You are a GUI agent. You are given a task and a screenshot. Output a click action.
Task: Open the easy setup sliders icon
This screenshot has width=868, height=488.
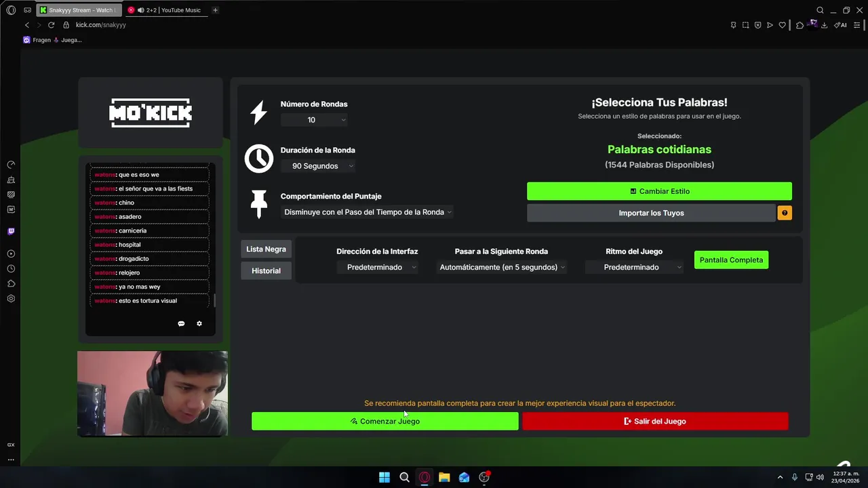pos(856,25)
